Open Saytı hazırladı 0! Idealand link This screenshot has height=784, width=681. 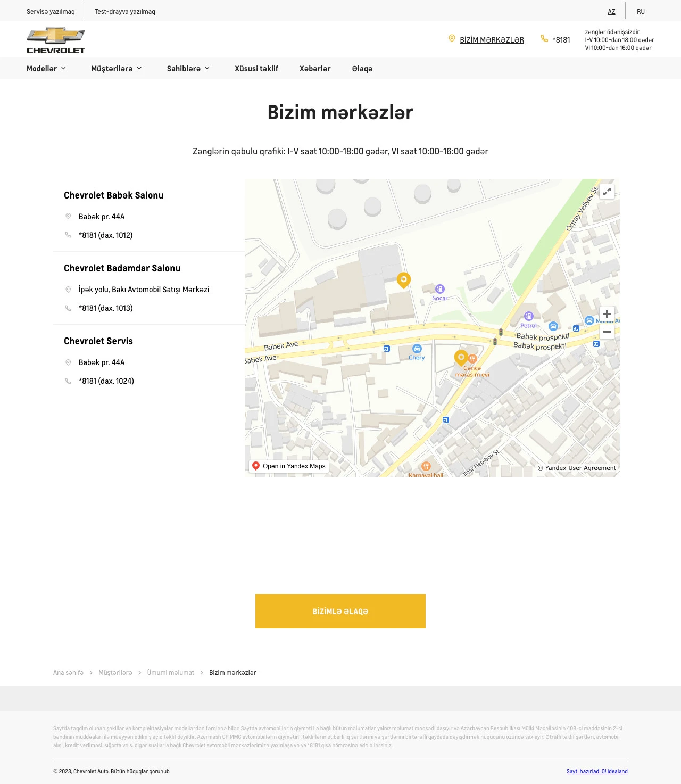[597, 771]
